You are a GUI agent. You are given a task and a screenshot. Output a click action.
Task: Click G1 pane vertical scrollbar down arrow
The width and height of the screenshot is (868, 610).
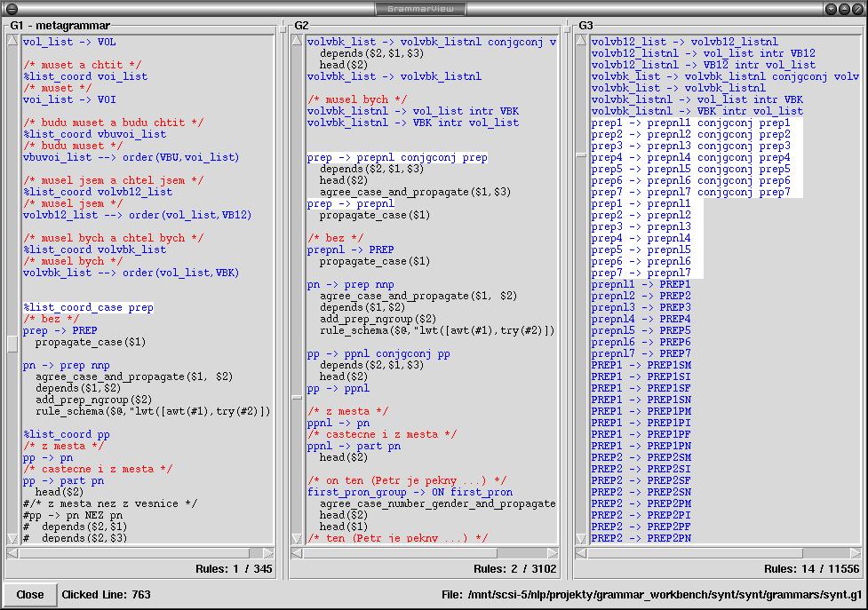pos(12,538)
